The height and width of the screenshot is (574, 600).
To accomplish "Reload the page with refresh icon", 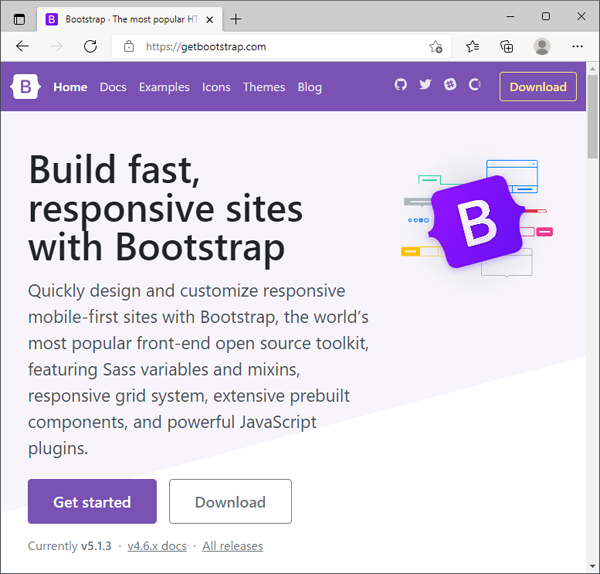I will (x=90, y=46).
